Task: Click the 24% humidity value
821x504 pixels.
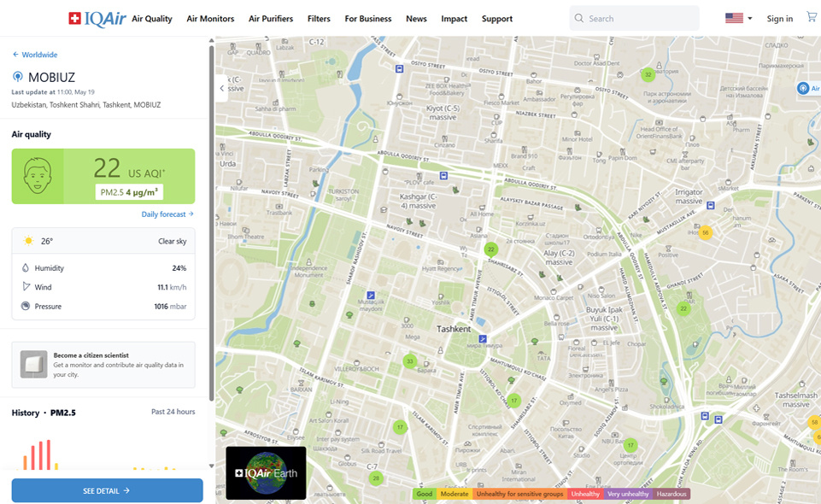Action: [x=179, y=268]
